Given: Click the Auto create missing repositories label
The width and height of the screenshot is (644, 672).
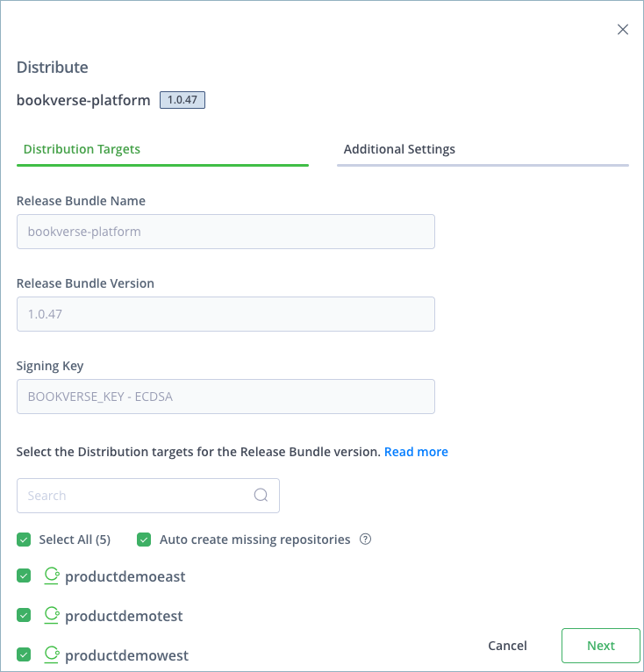Looking at the screenshot, I should point(254,540).
